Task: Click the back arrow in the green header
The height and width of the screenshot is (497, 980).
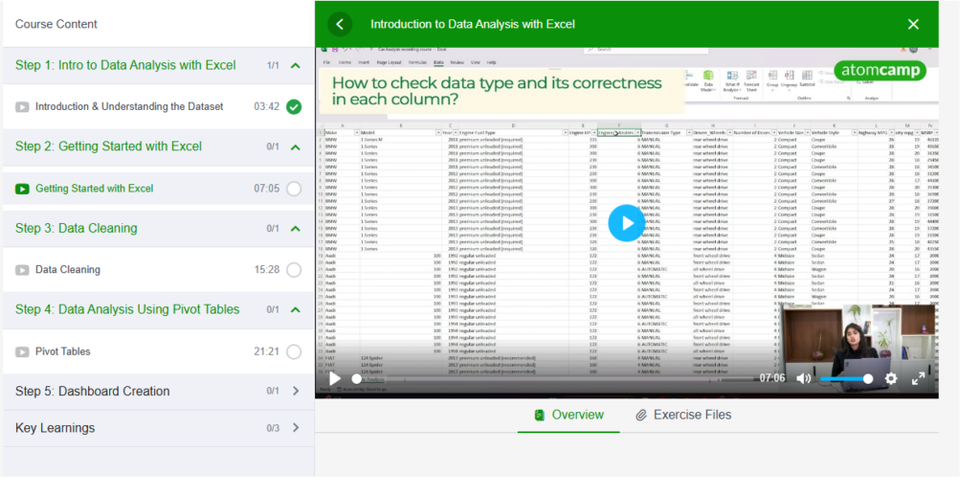Action: point(340,24)
